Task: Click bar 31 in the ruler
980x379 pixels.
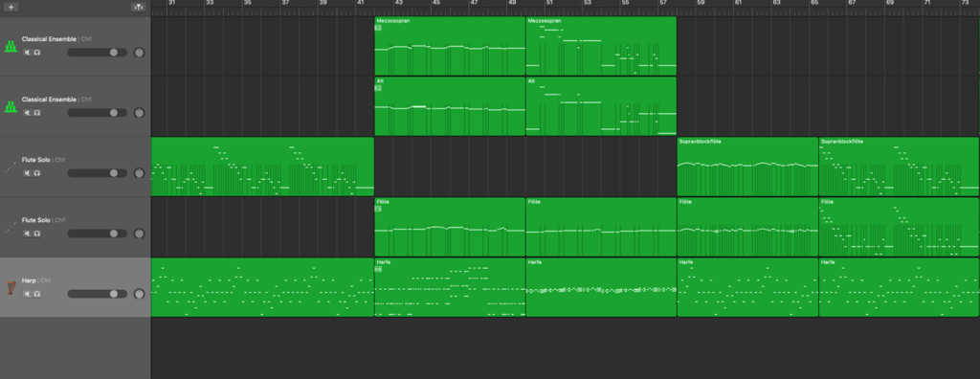Action: click(x=172, y=3)
